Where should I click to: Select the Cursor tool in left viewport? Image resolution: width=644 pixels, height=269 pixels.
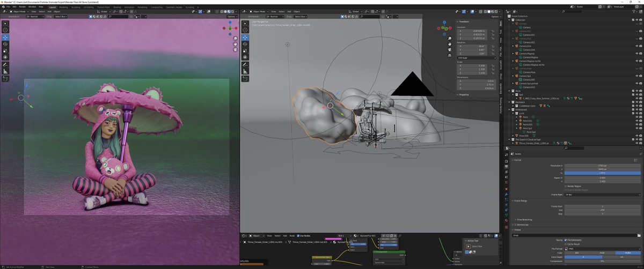click(5, 31)
